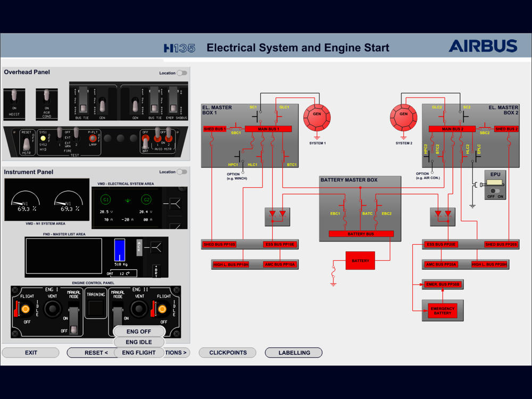Image resolution: width=532 pixels, height=399 pixels.
Task: Enable Overhead Panel Location toggle
Action: [x=182, y=73]
